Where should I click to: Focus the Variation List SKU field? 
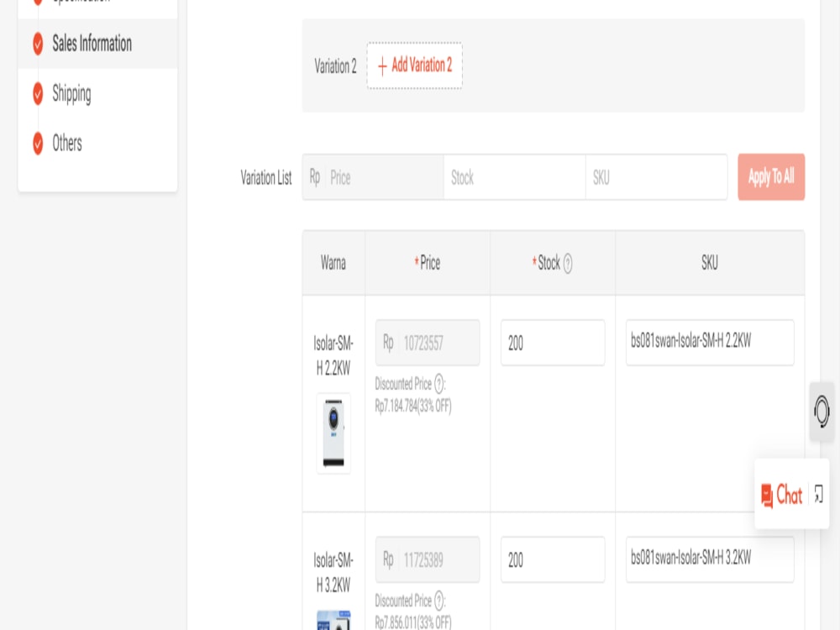point(655,177)
